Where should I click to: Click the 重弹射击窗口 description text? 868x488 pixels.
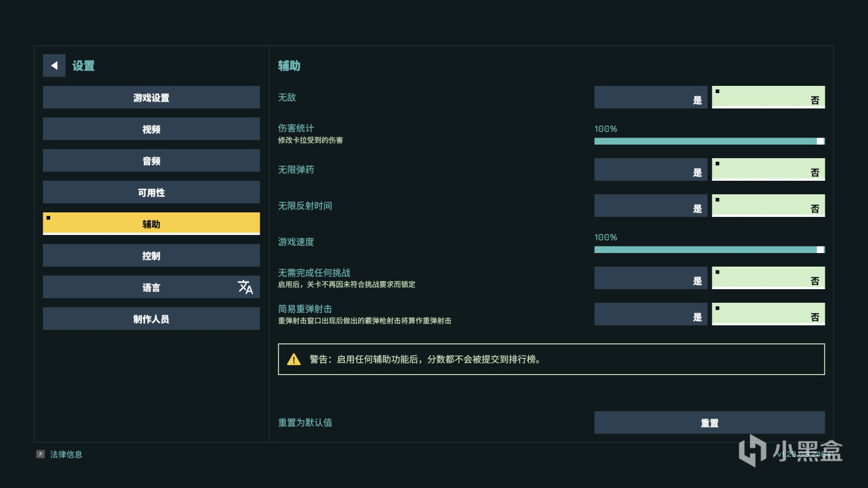point(365,321)
